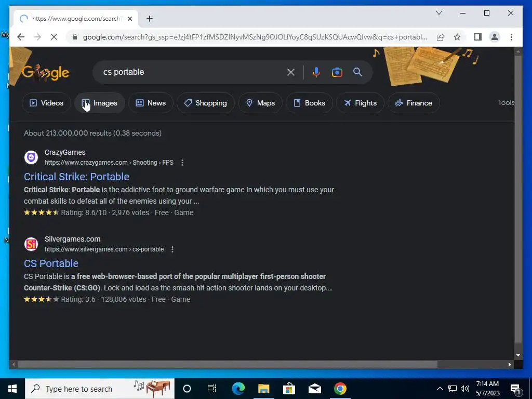Open the tab search chevron
Screen dimensions: 532x399
(x=438, y=13)
